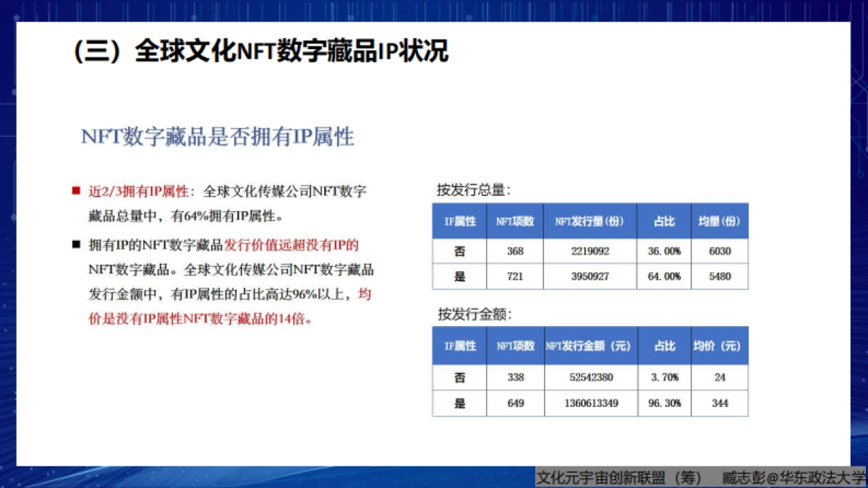Click the NFT项数 header in the top table
868x488 pixels.
515,221
